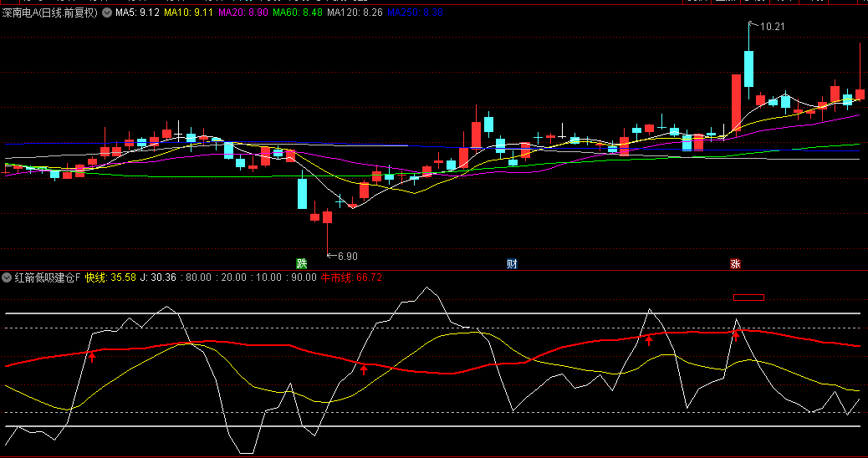This screenshot has width=868, height=458.
Task: Click the green 跌 event marker
Action: (x=301, y=264)
